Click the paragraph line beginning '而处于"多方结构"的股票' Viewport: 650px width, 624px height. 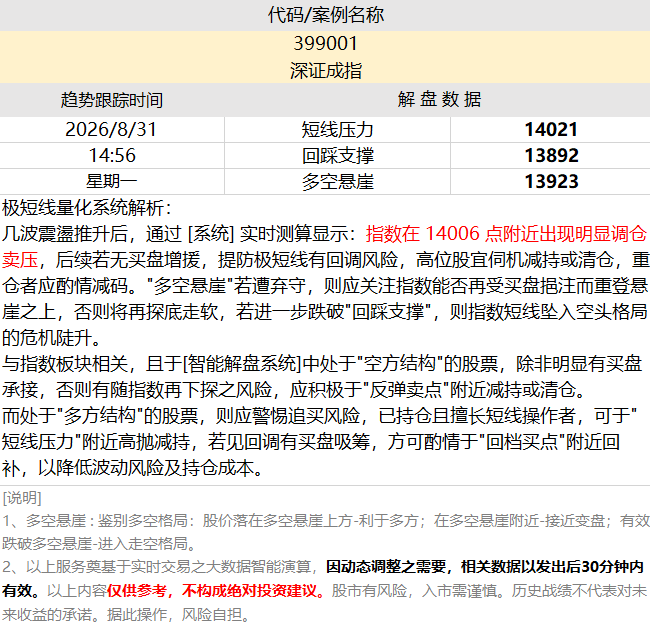click(319, 416)
